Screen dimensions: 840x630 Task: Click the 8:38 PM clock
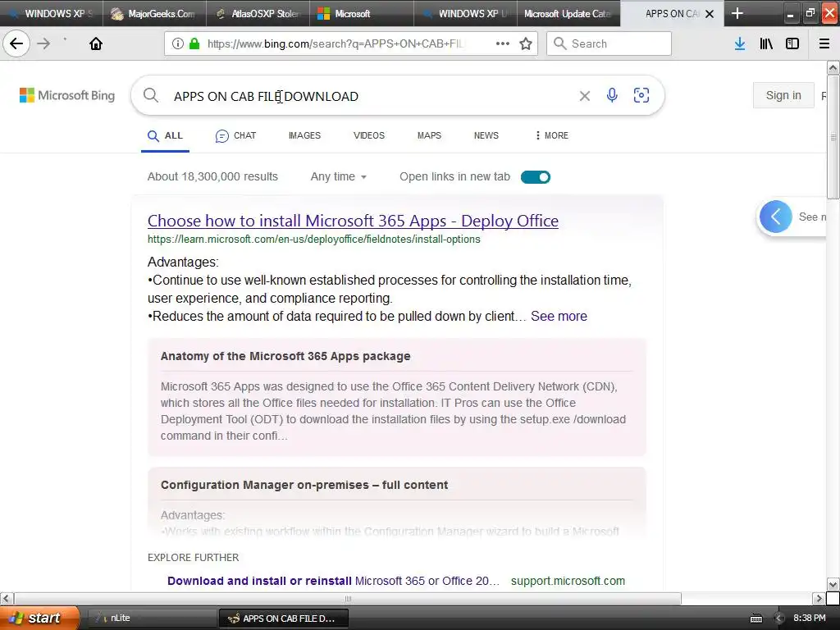tap(810, 618)
